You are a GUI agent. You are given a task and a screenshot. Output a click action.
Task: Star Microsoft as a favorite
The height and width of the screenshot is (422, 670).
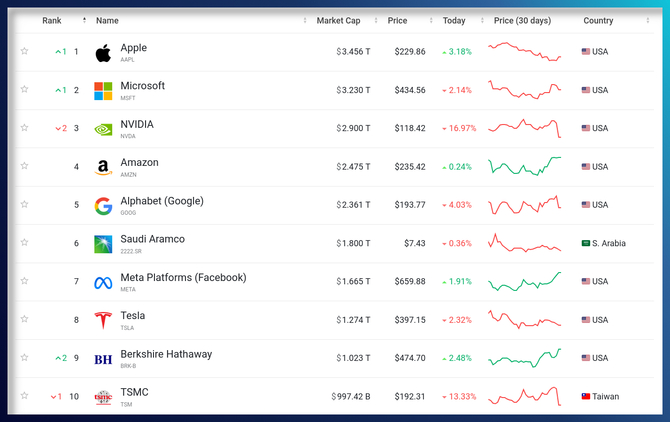24,89
